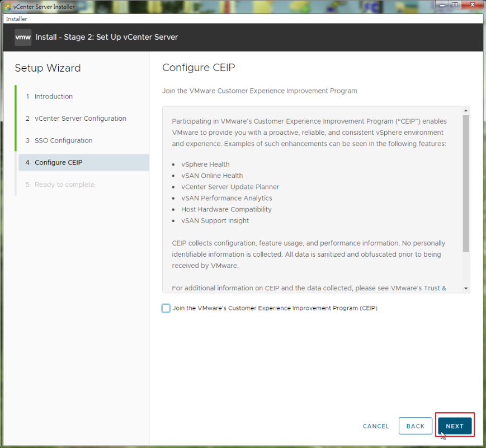The height and width of the screenshot is (448, 486).
Task: Select Configure CEIP step
Action: click(84, 162)
